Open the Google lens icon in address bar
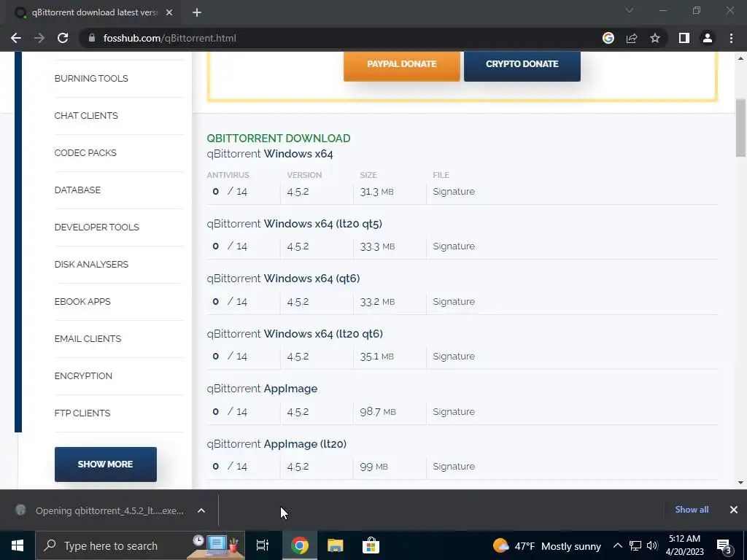The width and height of the screenshot is (747, 560). [608, 38]
